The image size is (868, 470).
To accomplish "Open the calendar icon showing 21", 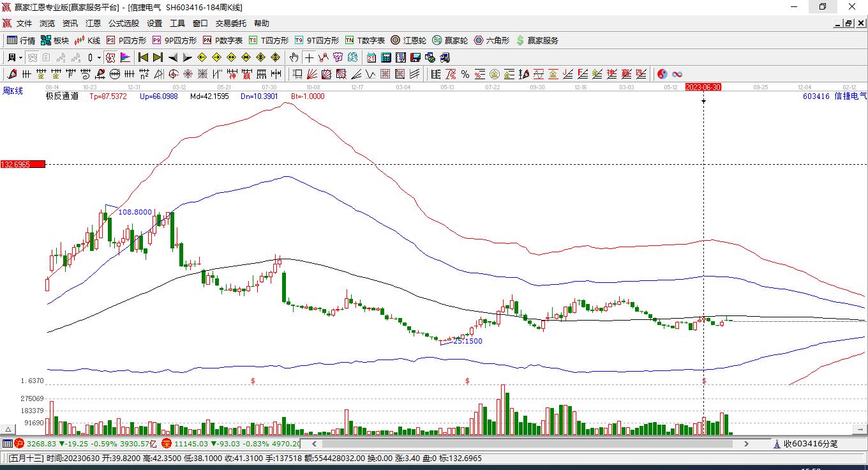I will pyautogui.click(x=371, y=57).
